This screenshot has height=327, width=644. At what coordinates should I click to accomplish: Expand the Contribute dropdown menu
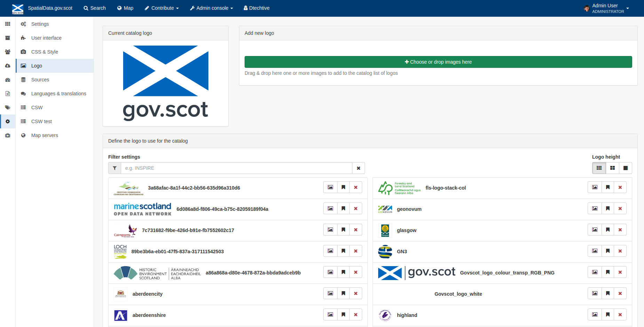click(162, 8)
